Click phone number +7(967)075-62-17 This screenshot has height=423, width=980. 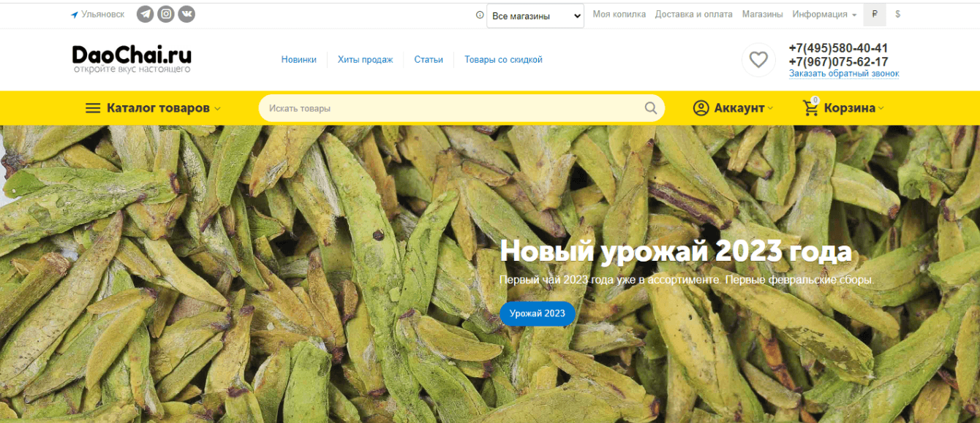[x=838, y=62]
